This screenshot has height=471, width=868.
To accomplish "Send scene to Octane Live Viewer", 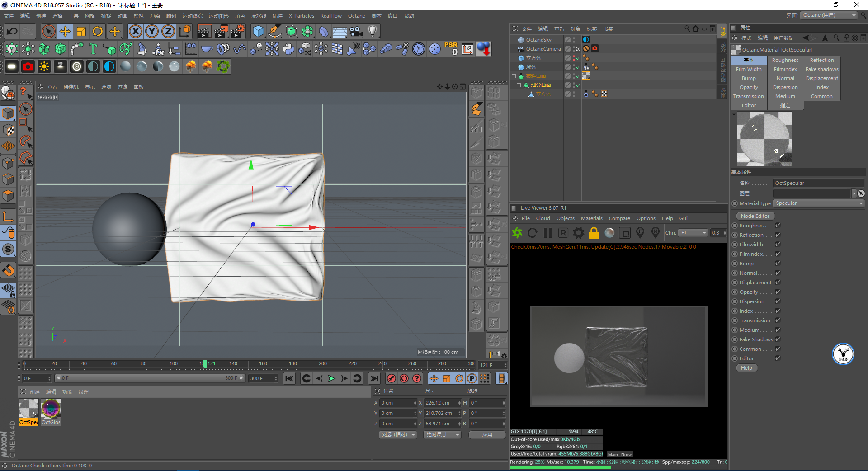I will coord(517,233).
